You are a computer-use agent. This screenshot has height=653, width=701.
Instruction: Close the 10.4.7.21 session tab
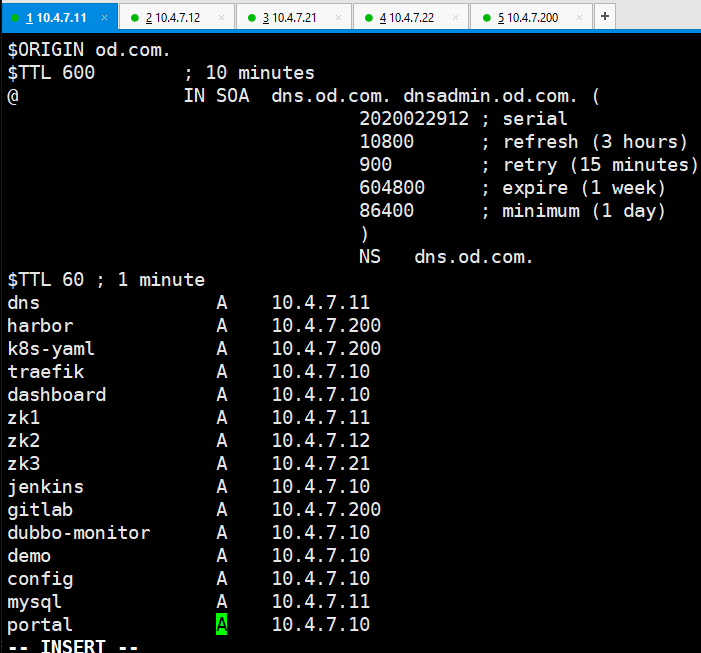tap(339, 18)
